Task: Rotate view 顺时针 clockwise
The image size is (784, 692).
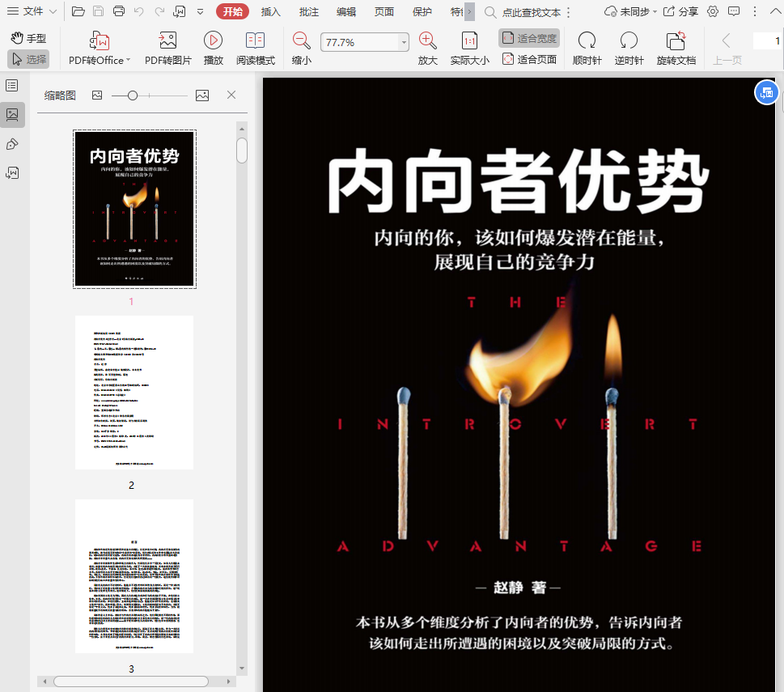Action: tap(587, 48)
